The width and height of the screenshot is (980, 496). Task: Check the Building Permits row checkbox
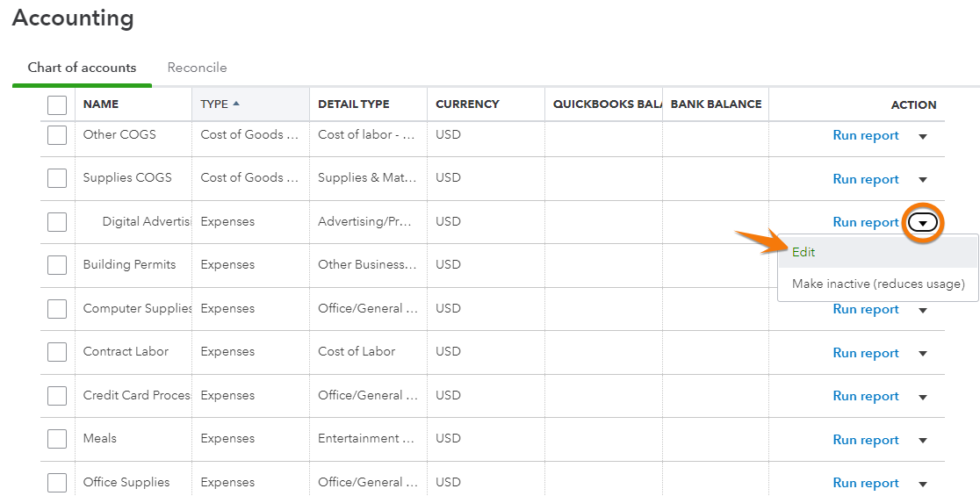57,265
